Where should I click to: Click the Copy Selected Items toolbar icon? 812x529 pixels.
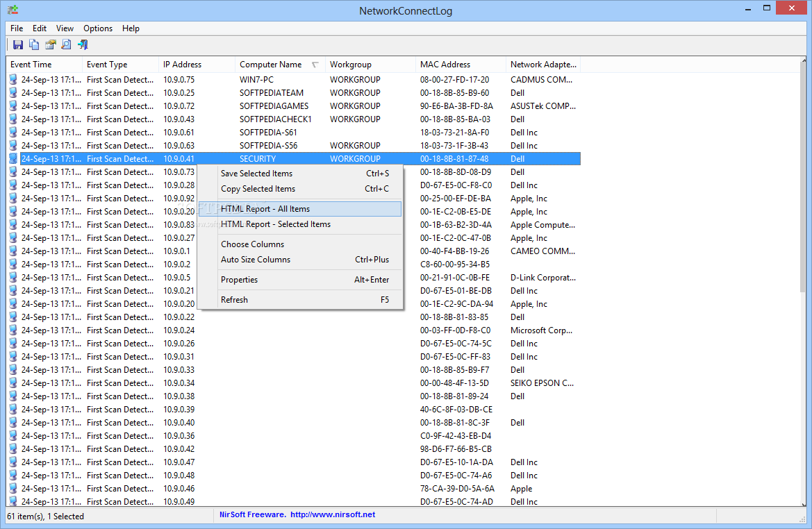(34, 44)
